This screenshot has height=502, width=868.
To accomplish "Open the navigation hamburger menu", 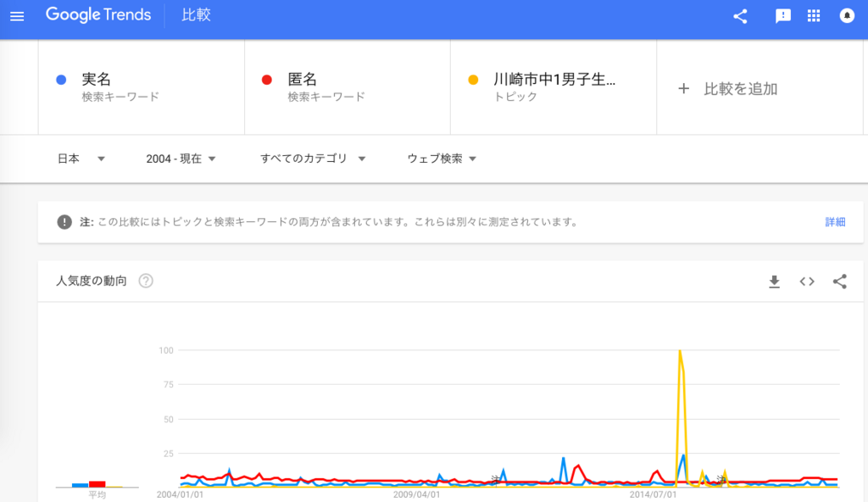I will (x=17, y=14).
